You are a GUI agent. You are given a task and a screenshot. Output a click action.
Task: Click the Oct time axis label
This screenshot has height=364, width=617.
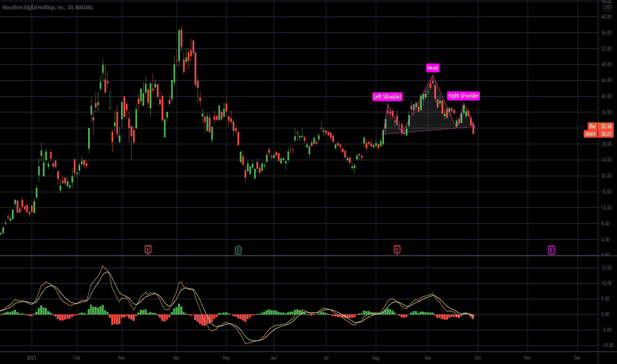[477, 357]
